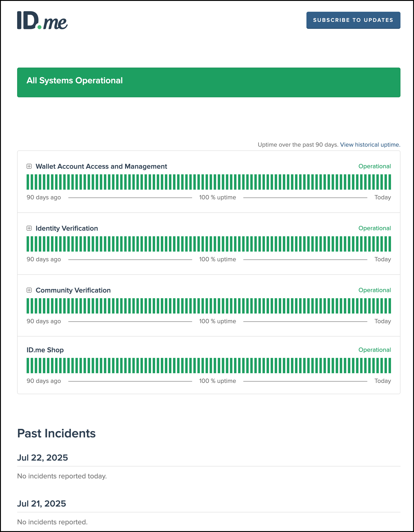Image resolution: width=414 pixels, height=532 pixels.
Task: Select the Past Incidents heading
Action: tap(56, 433)
